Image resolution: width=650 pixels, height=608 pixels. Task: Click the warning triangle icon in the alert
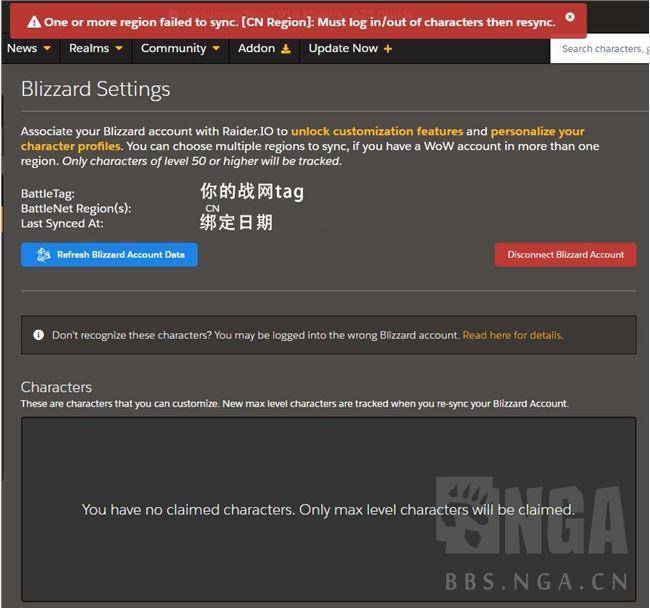coord(34,22)
